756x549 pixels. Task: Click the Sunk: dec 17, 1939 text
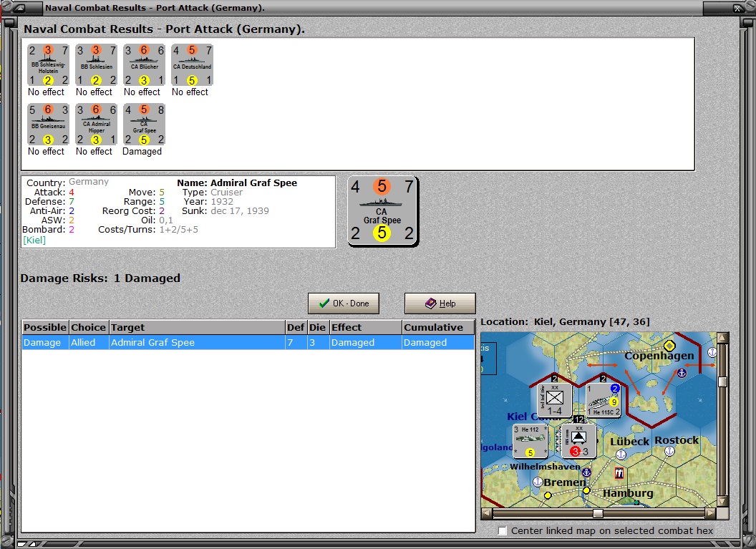[x=226, y=210]
